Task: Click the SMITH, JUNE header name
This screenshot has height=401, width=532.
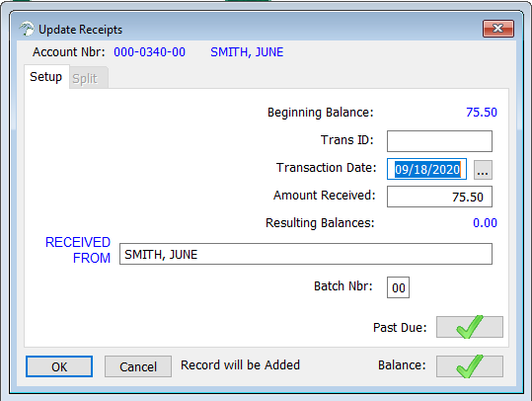Action: [x=247, y=52]
